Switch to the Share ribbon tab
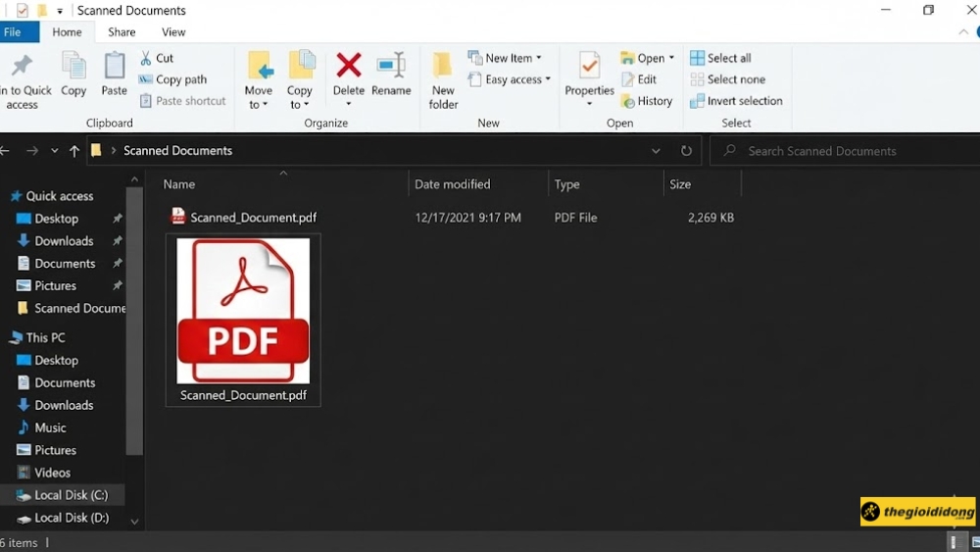980x552 pixels. (x=122, y=32)
